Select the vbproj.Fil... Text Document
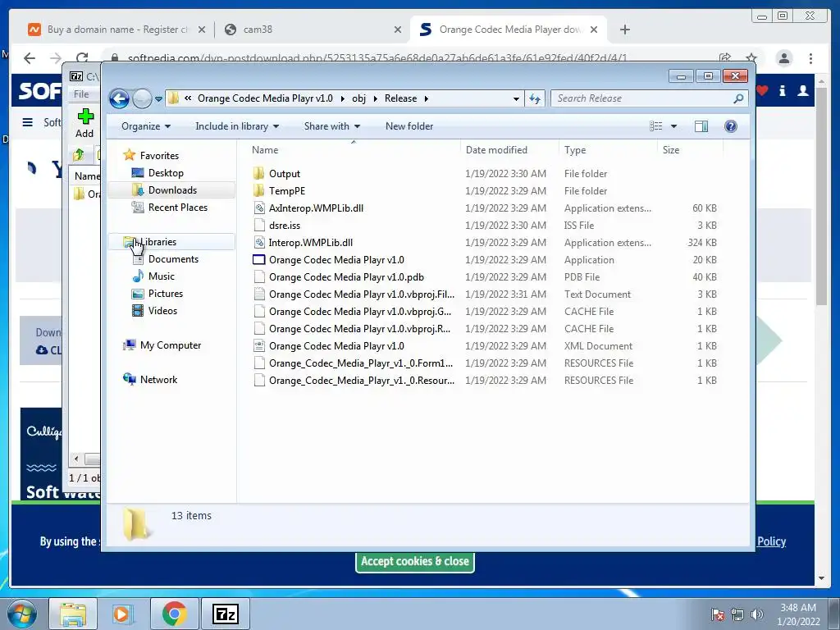Viewport: 840px width, 630px height. [x=361, y=294]
